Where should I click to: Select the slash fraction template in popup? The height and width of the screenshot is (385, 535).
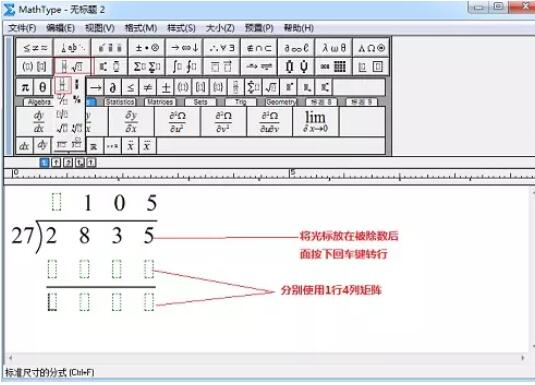click(x=62, y=100)
